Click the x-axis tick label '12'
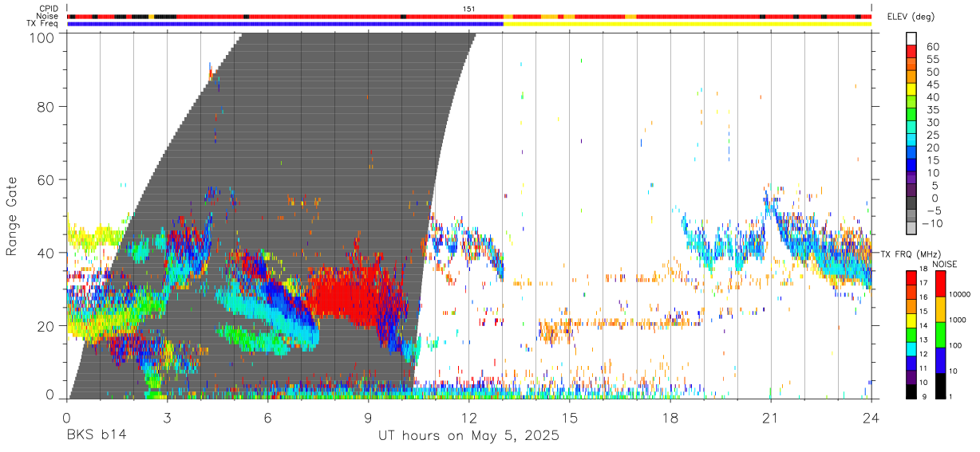This screenshot has height=452, width=980. click(468, 417)
